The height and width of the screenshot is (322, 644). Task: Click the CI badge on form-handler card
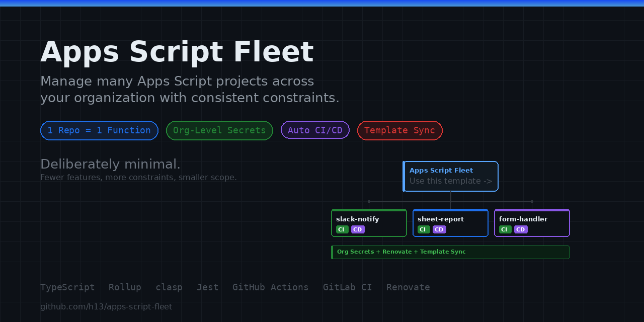coord(506,229)
